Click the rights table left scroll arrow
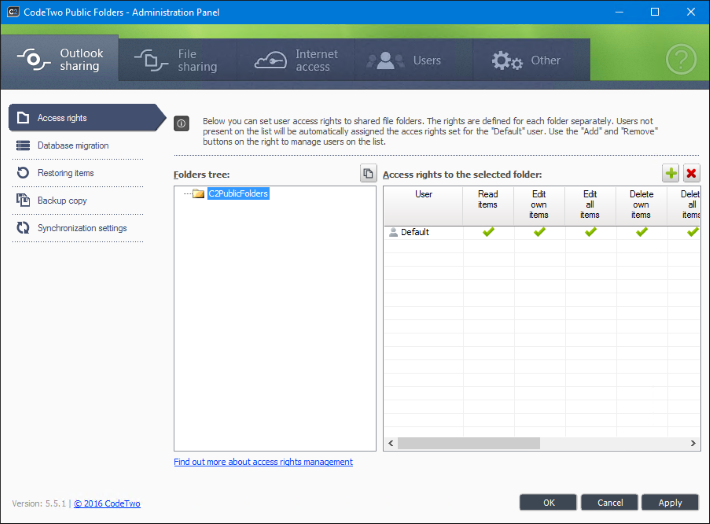This screenshot has width=710, height=524. pos(390,443)
